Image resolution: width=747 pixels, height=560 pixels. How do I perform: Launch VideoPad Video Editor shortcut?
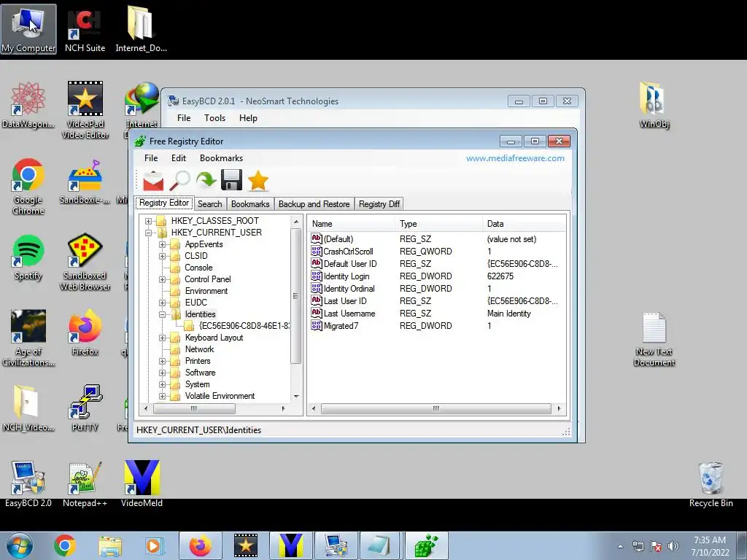pos(85,111)
